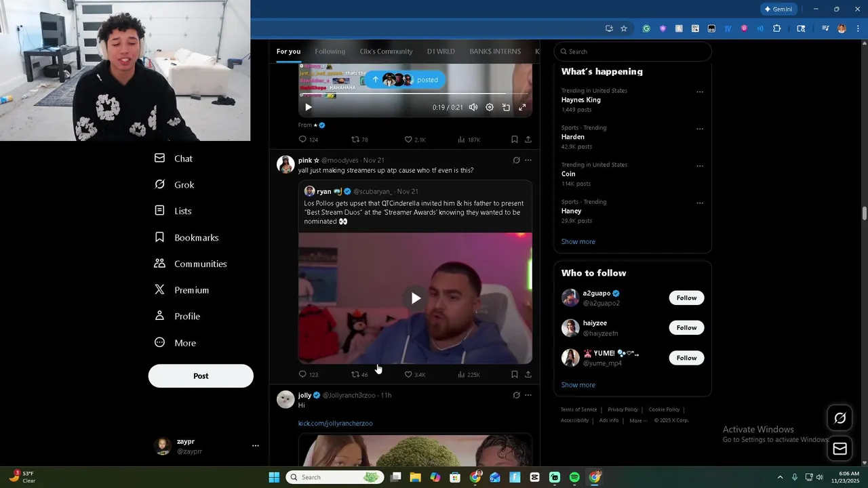
Task: Open the top video's settings gear
Action: [x=490, y=107]
